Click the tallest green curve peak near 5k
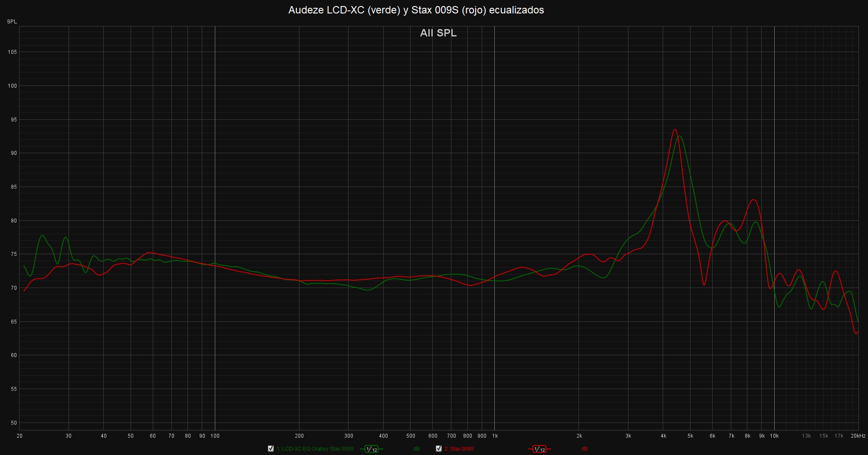Viewport: 868px width, 455px height. point(680,136)
